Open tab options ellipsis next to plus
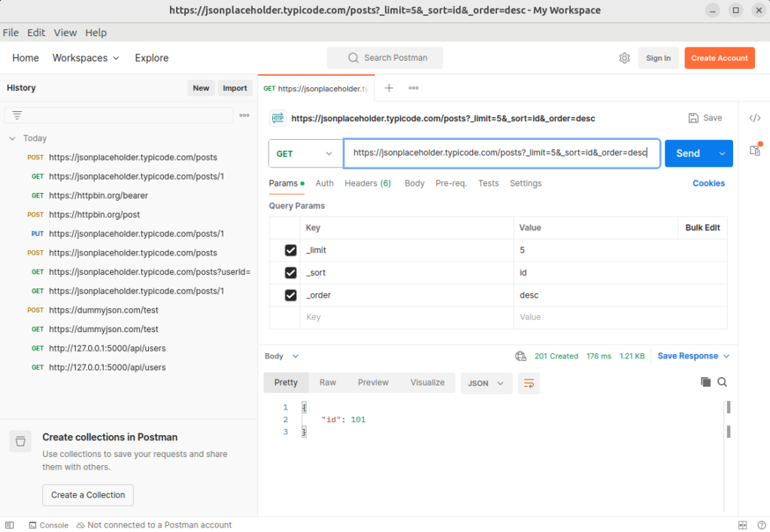770x532 pixels. [x=414, y=88]
